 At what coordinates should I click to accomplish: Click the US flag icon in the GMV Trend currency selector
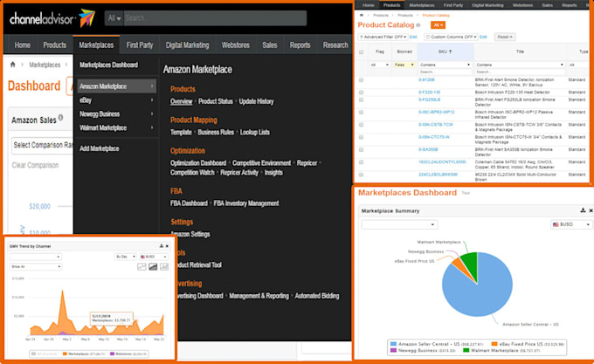pyautogui.click(x=142, y=257)
